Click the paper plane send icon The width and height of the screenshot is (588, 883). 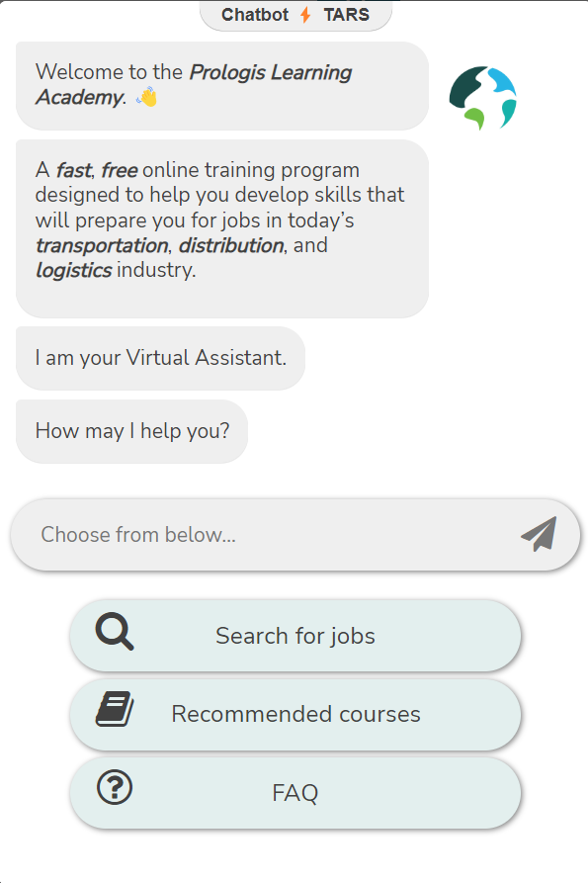pos(539,534)
